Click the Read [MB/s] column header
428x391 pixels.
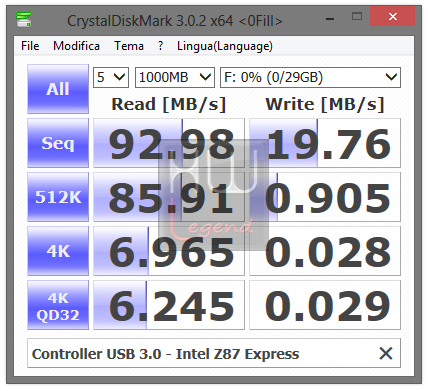tap(169, 104)
